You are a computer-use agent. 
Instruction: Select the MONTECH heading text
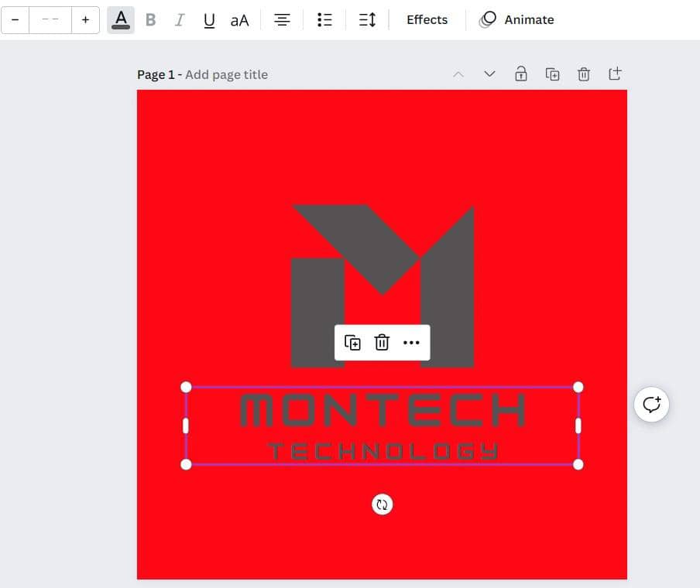(383, 410)
